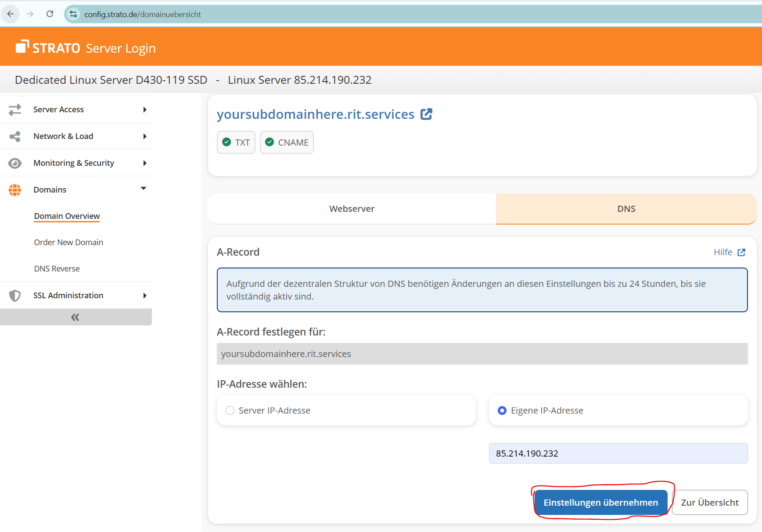
Task: Open Order New Domain in sidebar
Action: click(68, 243)
